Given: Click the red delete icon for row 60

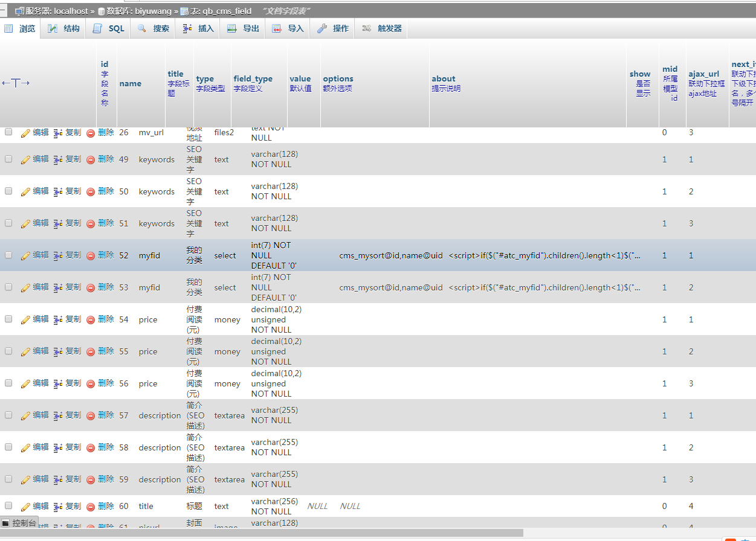Looking at the screenshot, I should click(91, 507).
